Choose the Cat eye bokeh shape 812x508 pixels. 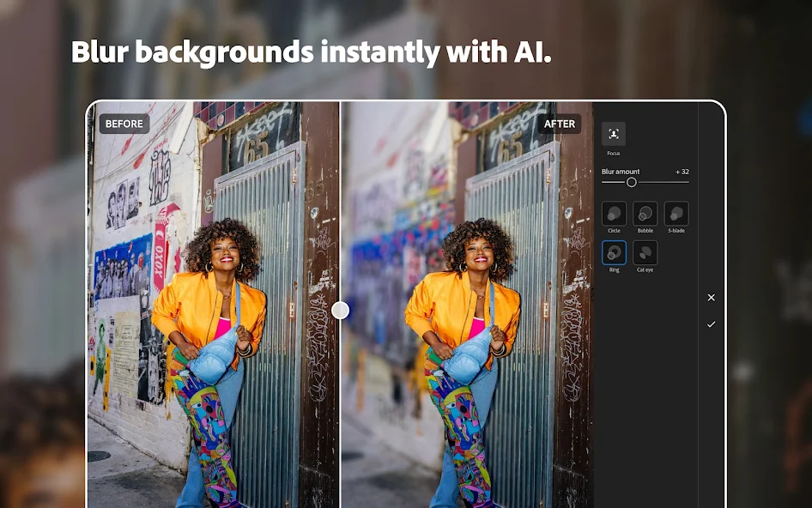click(645, 253)
